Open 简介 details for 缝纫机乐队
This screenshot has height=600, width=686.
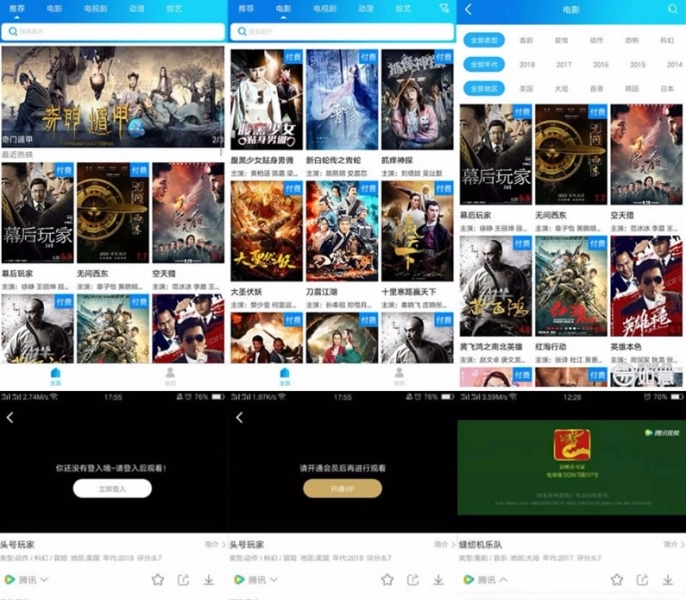674,544
